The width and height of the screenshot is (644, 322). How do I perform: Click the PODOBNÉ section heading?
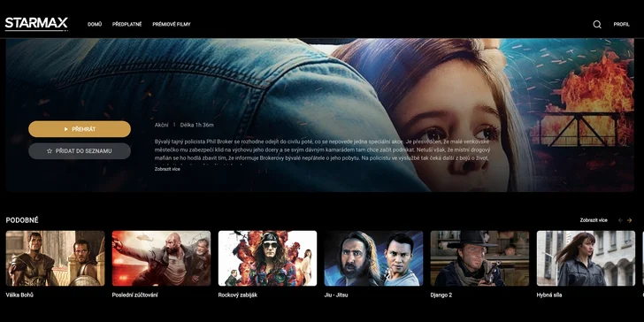tap(22, 220)
